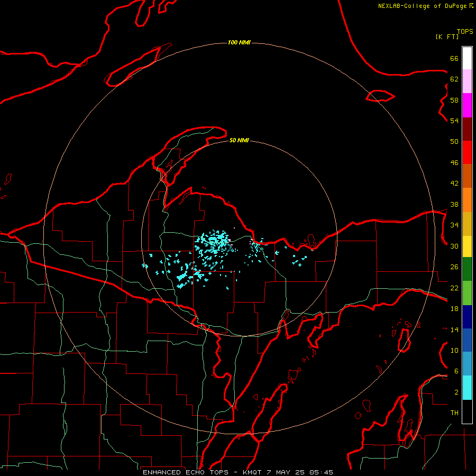Click the 05:45 timestamp

pyautogui.click(x=321, y=472)
